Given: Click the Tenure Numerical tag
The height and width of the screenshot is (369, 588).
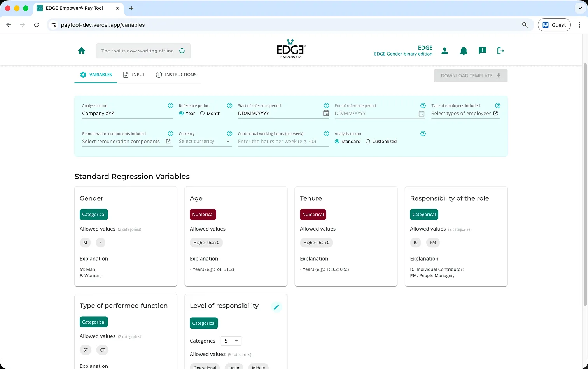Looking at the screenshot, I should [313, 215].
